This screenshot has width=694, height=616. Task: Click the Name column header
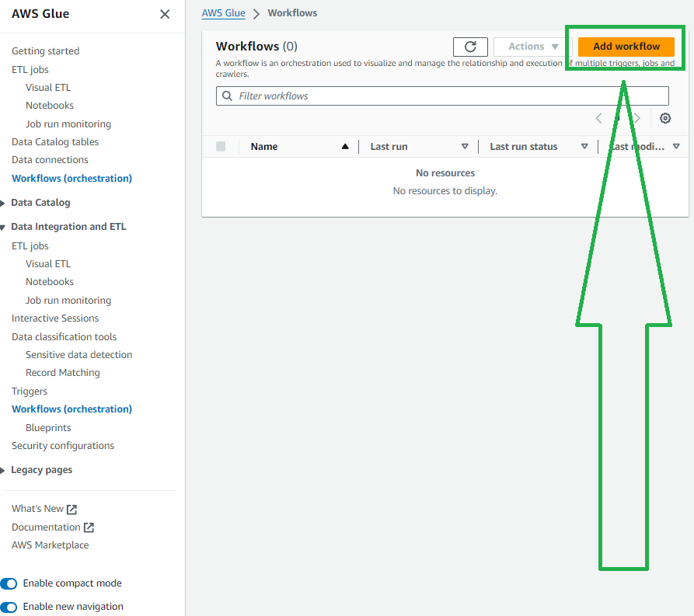264,147
